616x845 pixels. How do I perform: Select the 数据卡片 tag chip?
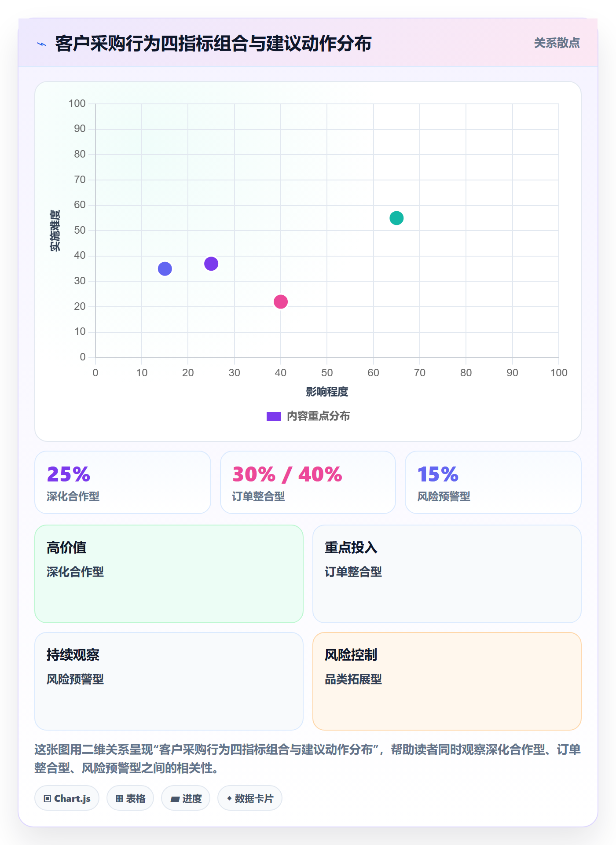pos(250,798)
